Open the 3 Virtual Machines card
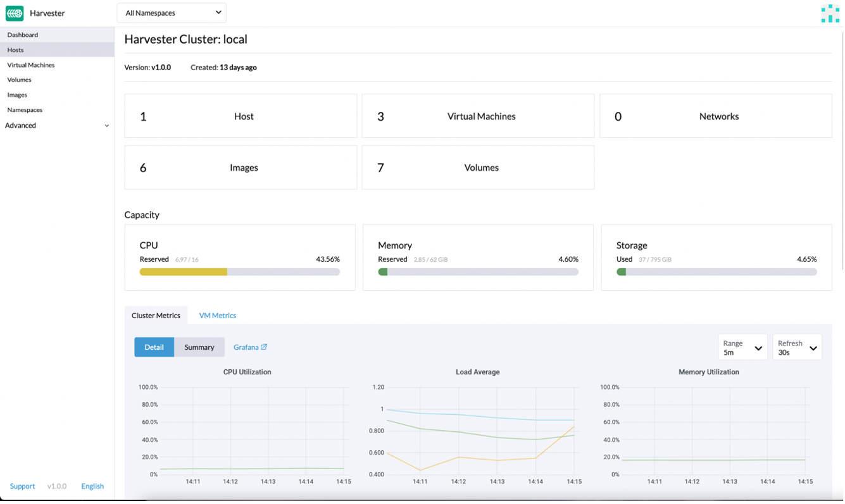 click(x=478, y=116)
